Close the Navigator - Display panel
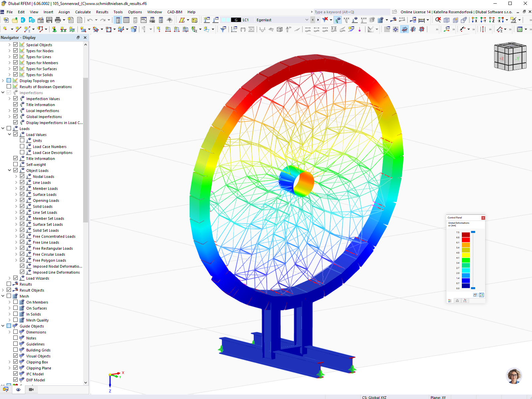The width and height of the screenshot is (532, 399). point(85,38)
